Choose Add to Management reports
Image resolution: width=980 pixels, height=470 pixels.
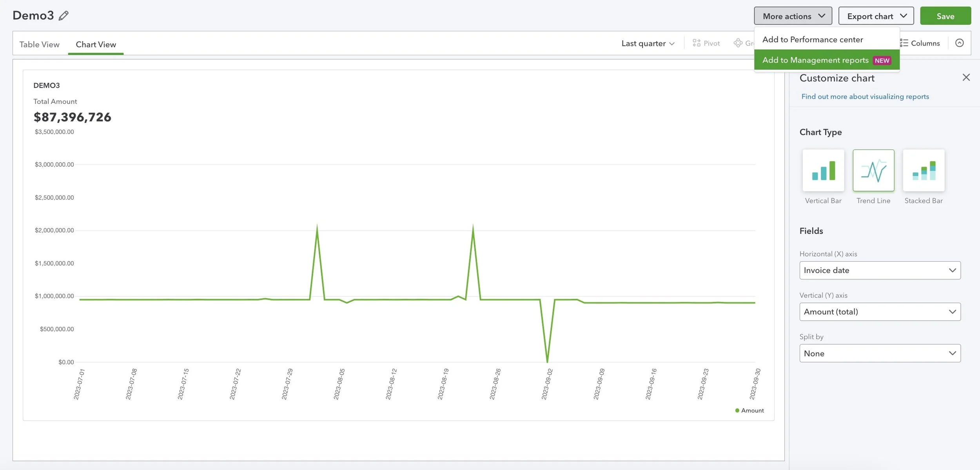[827, 60]
